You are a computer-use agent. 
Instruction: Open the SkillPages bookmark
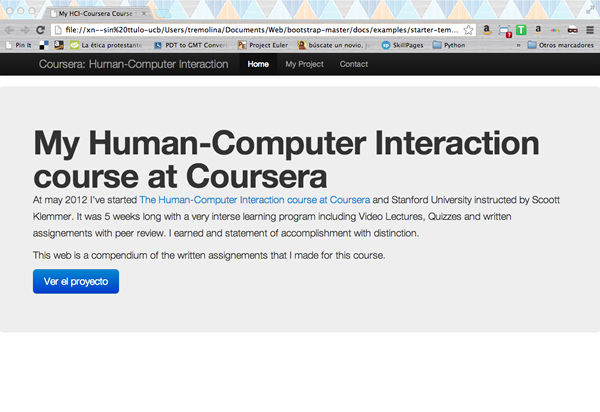[403, 45]
